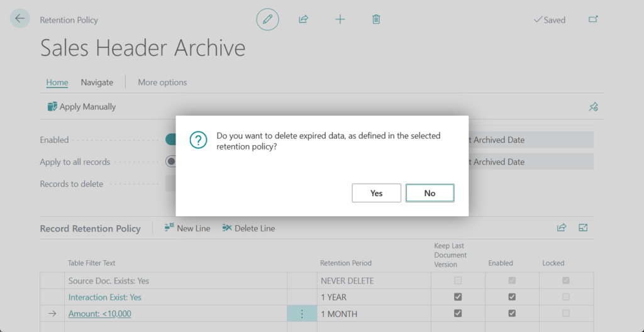Click No in the confirmation dialog
This screenshot has height=332, width=644.
[x=430, y=193]
